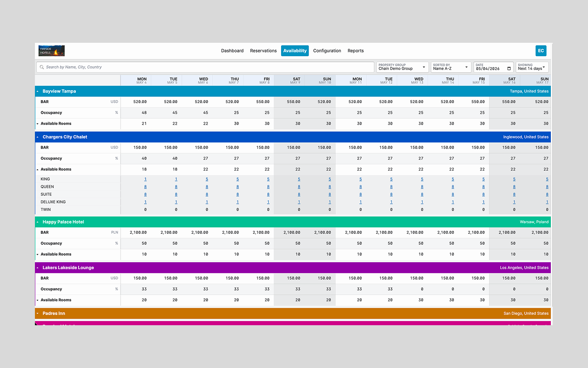Open the Configuration tab
588x368 pixels.
[327, 51]
